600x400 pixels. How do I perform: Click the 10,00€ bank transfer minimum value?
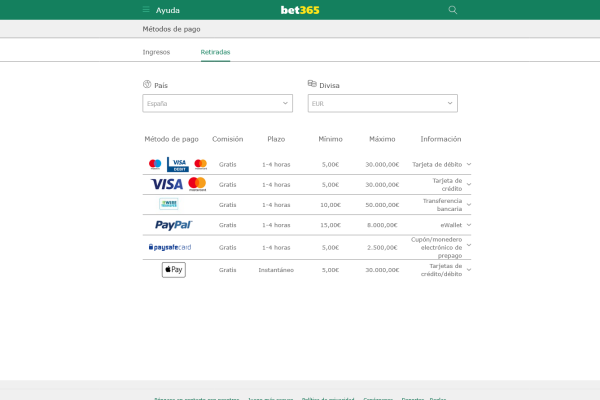point(331,205)
